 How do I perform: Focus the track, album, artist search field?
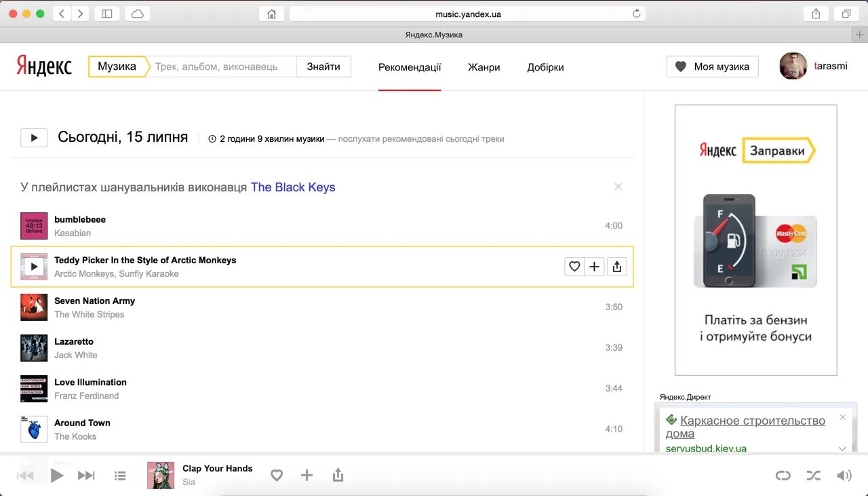pyautogui.click(x=222, y=66)
